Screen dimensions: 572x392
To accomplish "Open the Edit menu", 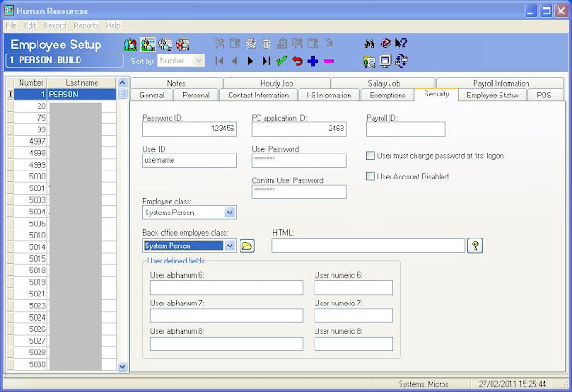I will 29,26.
